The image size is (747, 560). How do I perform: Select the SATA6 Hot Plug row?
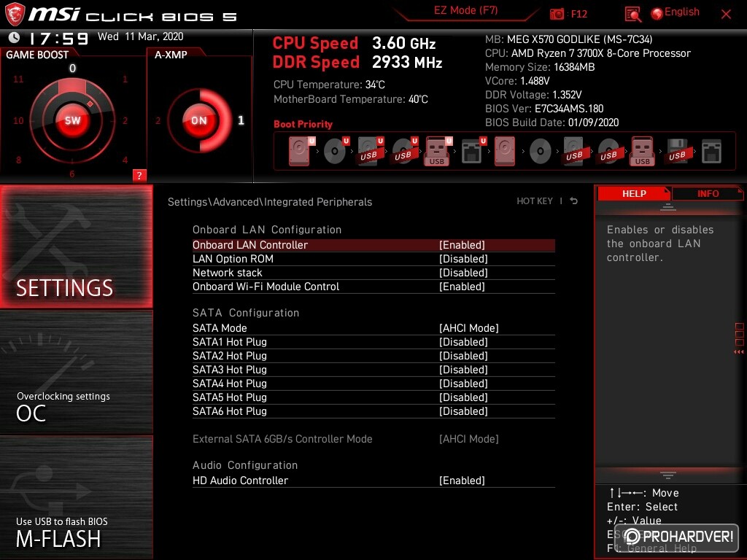pos(373,411)
